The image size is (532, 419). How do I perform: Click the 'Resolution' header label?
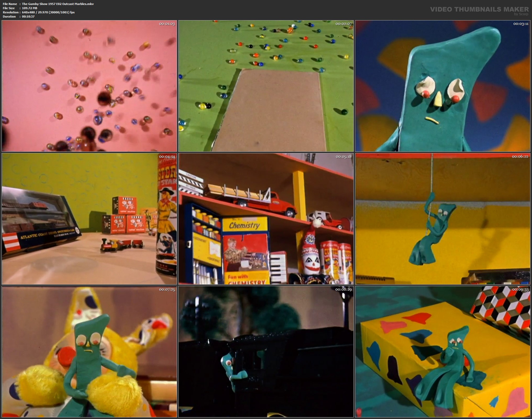(x=10, y=12)
